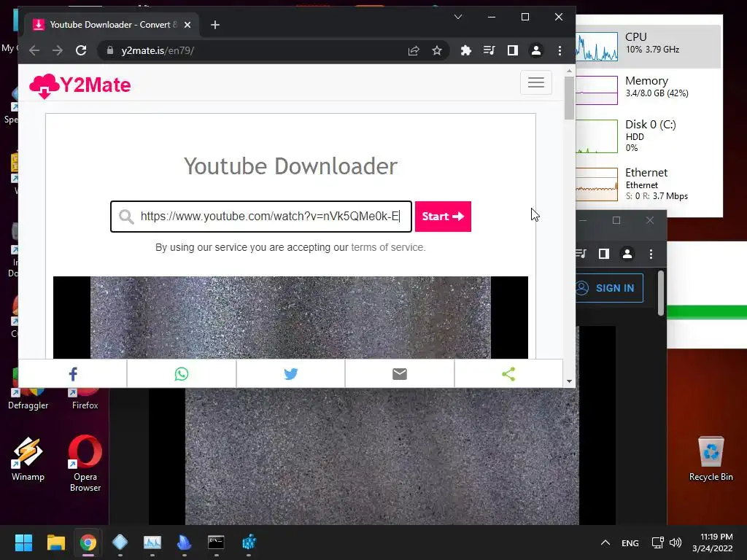Open the Winamp desktop shortcut

click(x=28, y=459)
